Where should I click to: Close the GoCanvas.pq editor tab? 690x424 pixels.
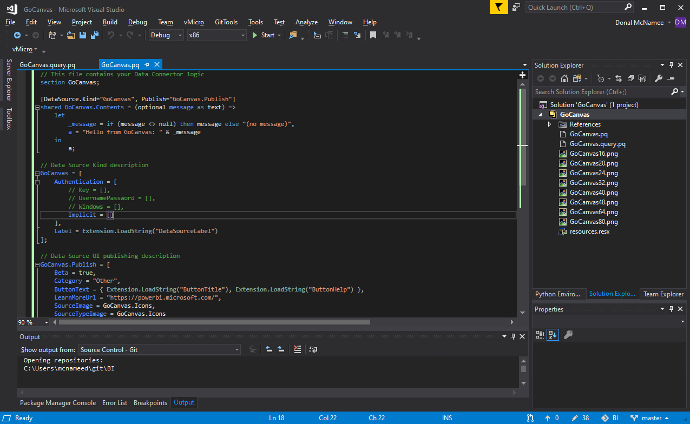pyautogui.click(x=157, y=65)
